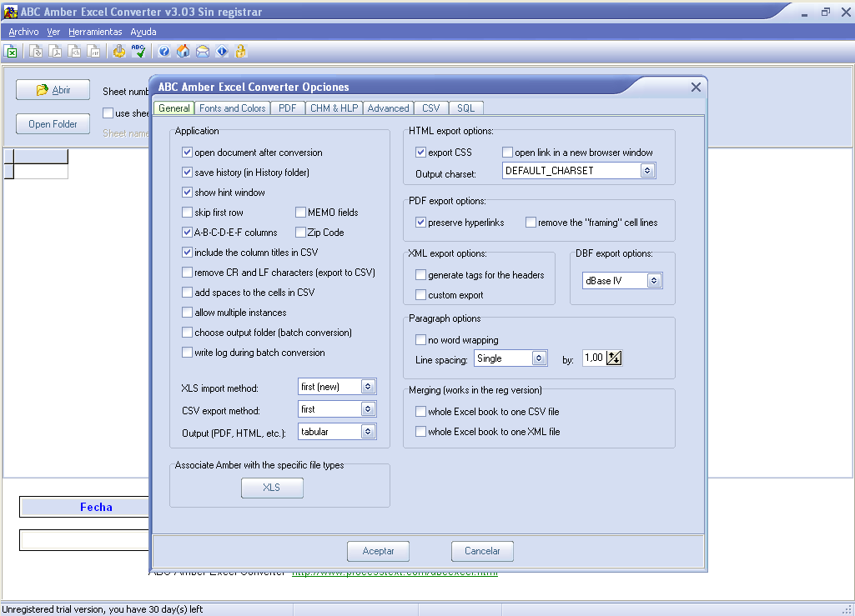Enable no word wrapping
Image resolution: width=855 pixels, height=616 pixels.
click(x=420, y=339)
